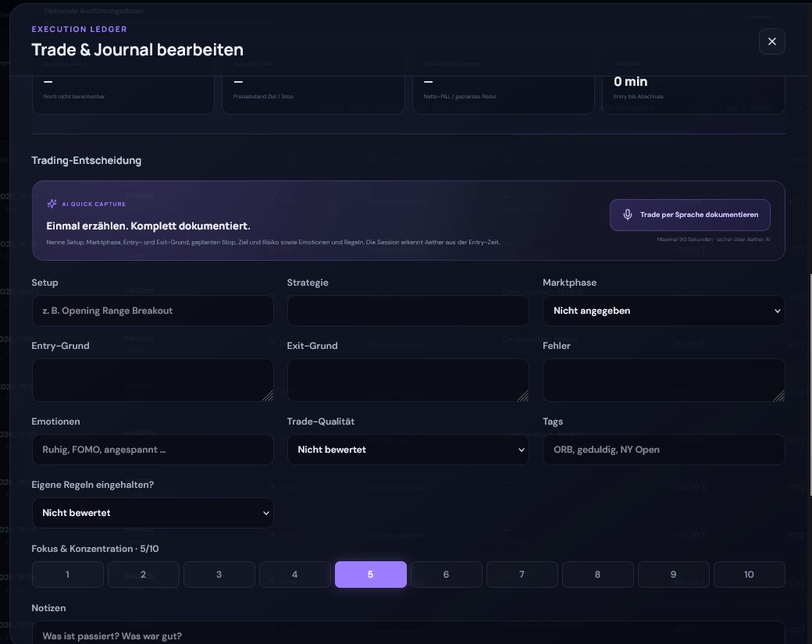This screenshot has height=644, width=812.
Task: Set focus rating to 4
Action: coord(294,574)
